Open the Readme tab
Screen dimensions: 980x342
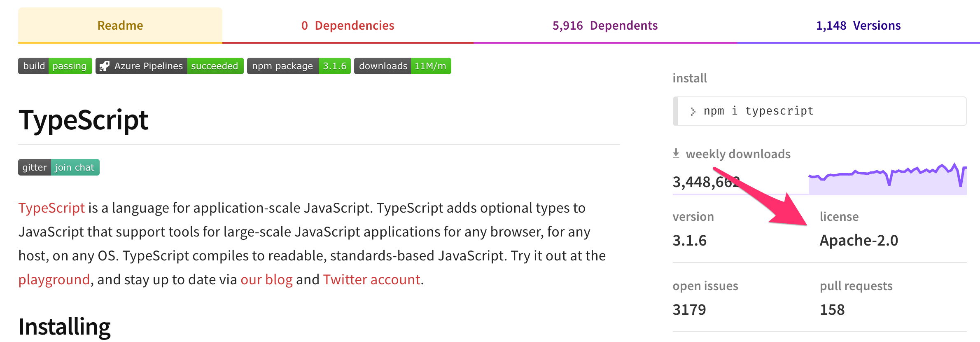tap(120, 26)
